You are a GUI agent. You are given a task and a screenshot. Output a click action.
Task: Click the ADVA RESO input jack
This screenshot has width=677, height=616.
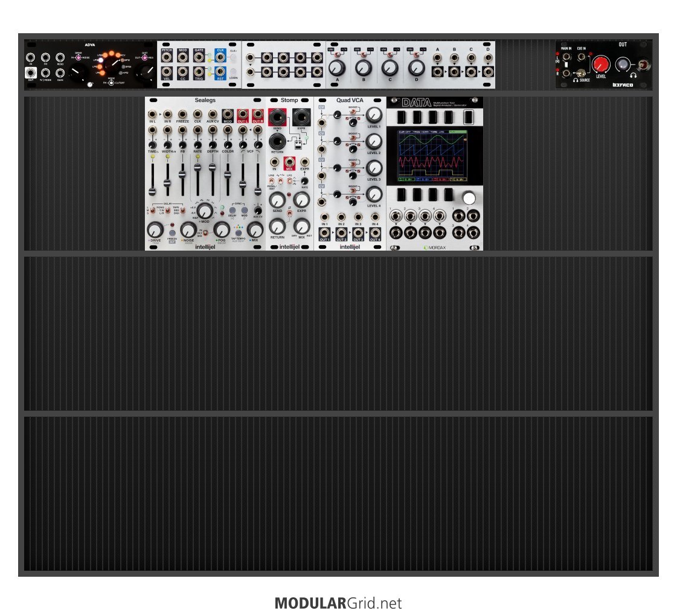tap(60, 57)
